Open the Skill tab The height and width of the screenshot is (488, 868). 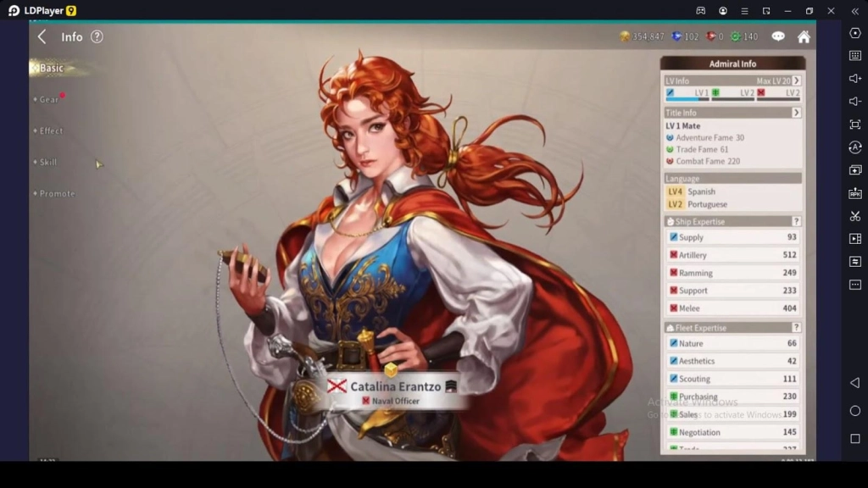48,162
